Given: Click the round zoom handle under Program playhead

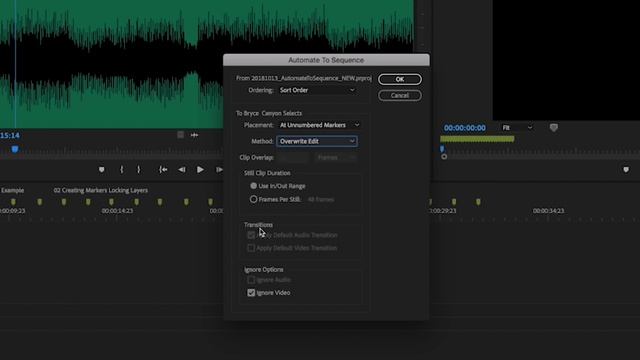Looking at the screenshot, I should pos(444,157).
